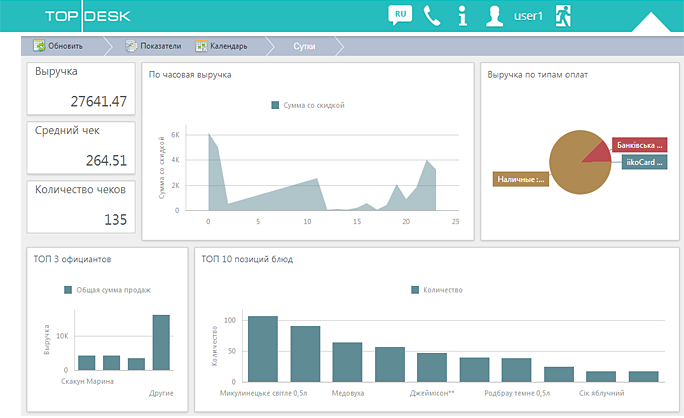Click the Родбрау темне 0,5л label
Image resolution: width=684 pixels, height=418 pixels.
click(517, 393)
